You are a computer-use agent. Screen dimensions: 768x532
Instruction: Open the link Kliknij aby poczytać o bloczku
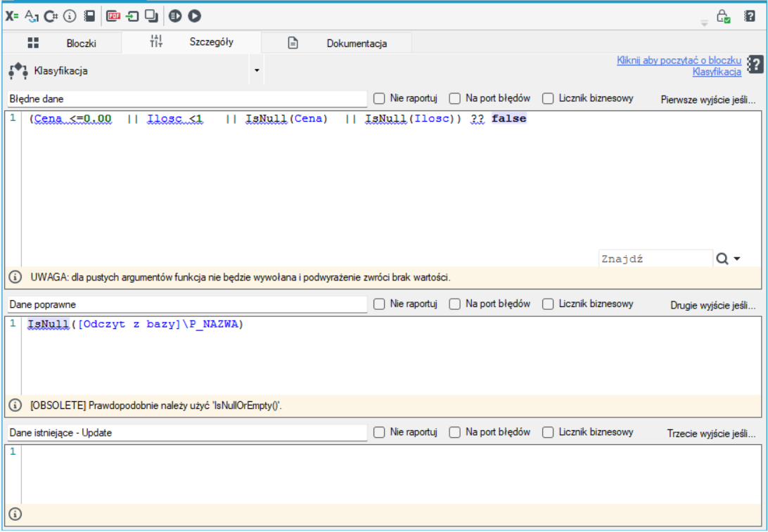click(x=679, y=60)
